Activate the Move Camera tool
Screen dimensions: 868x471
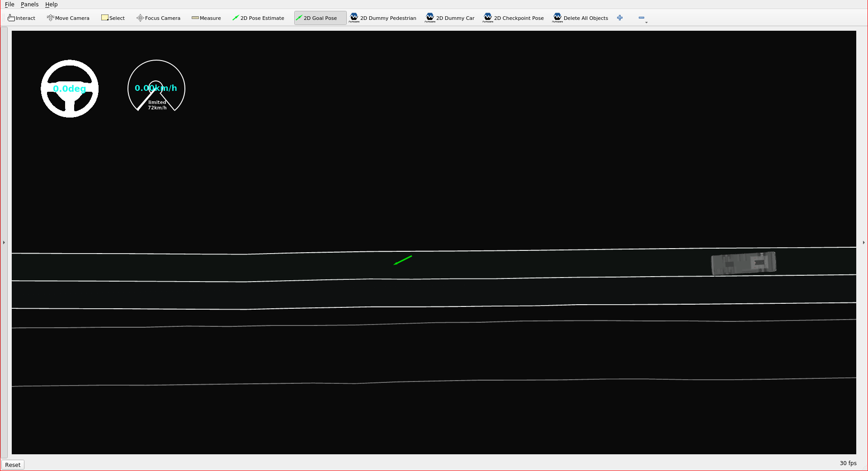68,18
